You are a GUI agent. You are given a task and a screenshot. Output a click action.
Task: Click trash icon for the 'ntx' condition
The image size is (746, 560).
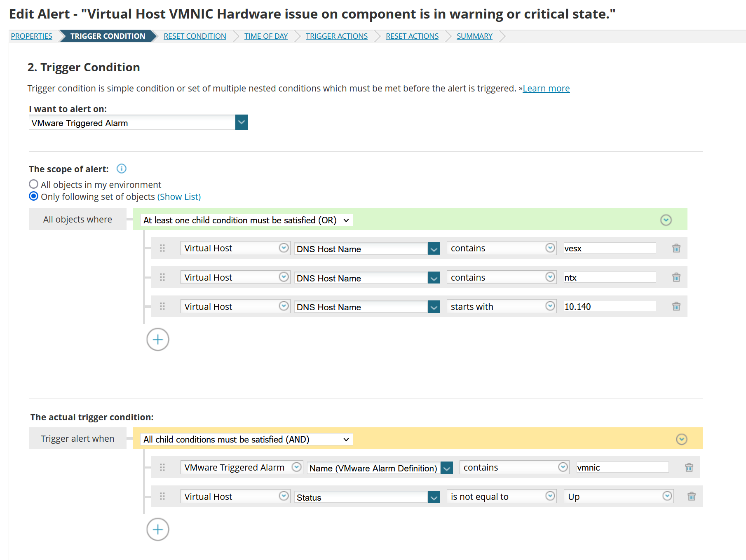676,277
